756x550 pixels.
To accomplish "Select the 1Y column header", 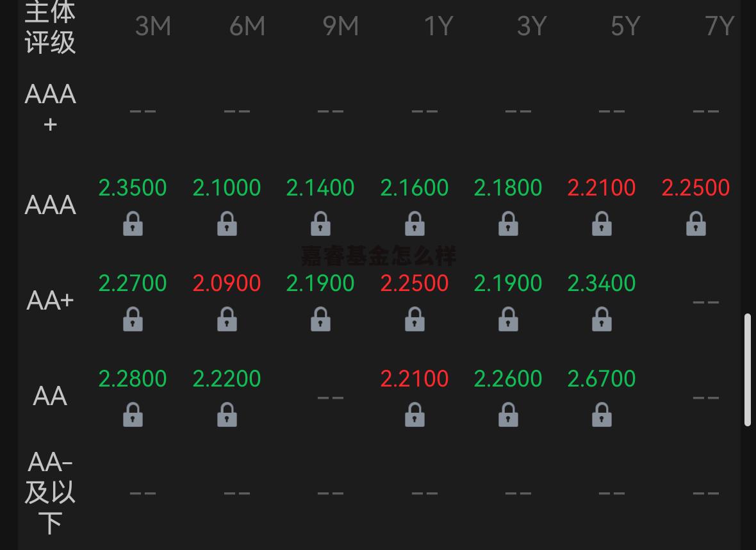I will click(438, 26).
